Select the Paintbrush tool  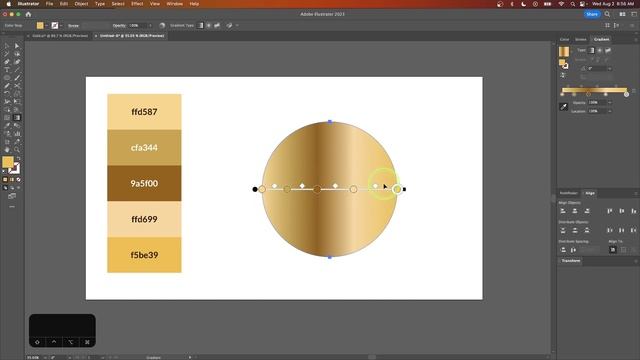coord(17,78)
